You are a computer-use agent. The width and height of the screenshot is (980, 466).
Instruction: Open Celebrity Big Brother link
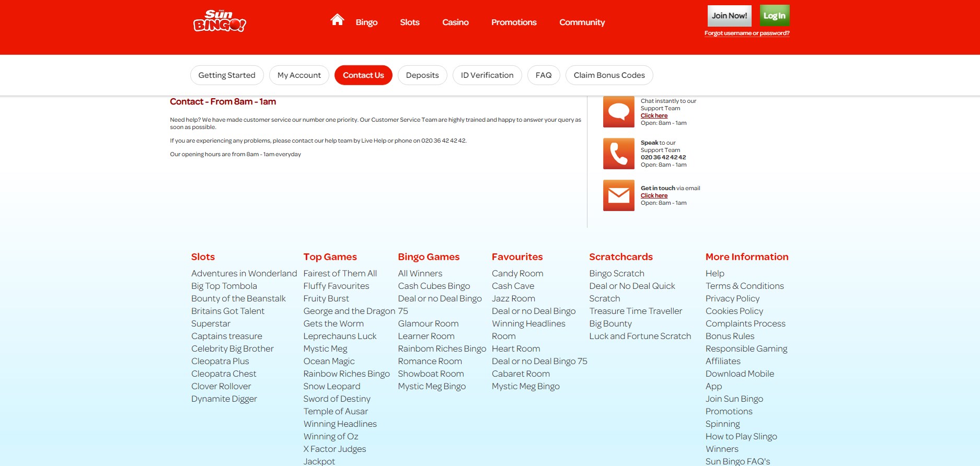click(x=233, y=348)
